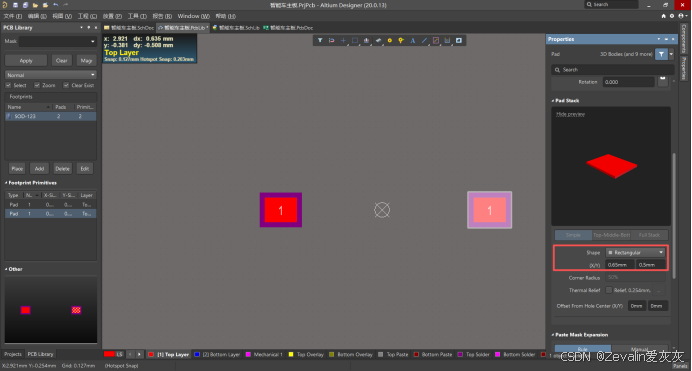The width and height of the screenshot is (692, 371).
Task: Click the Rotation value input field
Action: pyautogui.click(x=628, y=82)
